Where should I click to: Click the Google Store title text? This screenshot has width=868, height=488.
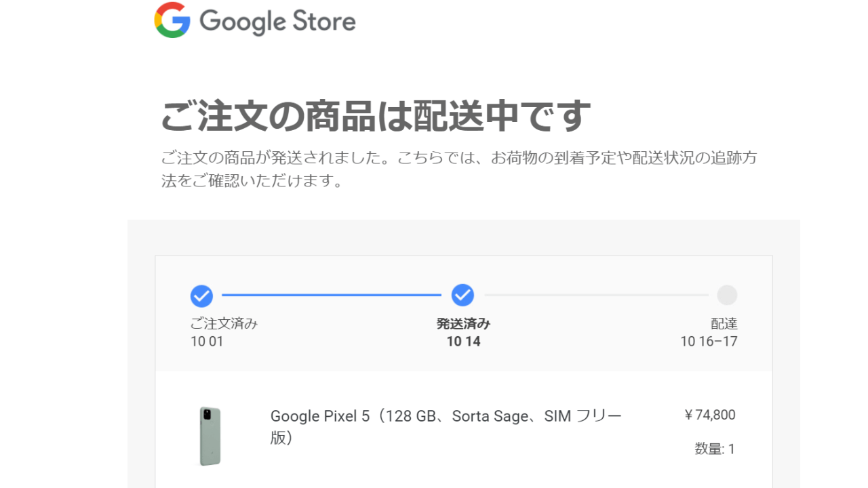coord(277,22)
